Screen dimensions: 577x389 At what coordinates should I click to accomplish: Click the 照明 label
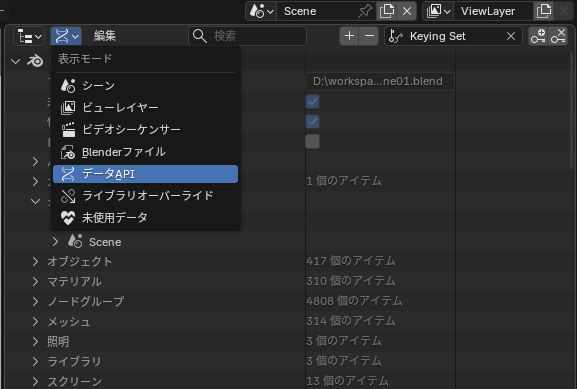(58, 342)
